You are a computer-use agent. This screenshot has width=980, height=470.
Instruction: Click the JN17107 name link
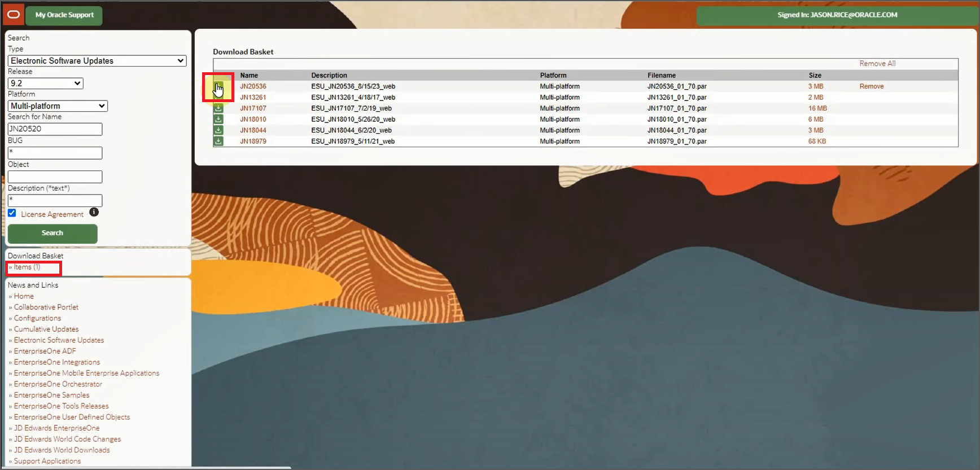pyautogui.click(x=253, y=108)
